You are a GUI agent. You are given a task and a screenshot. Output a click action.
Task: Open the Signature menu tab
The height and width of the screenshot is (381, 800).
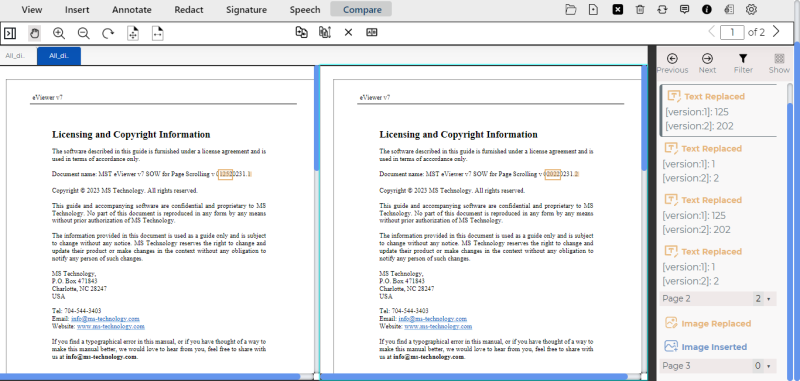coord(246,10)
